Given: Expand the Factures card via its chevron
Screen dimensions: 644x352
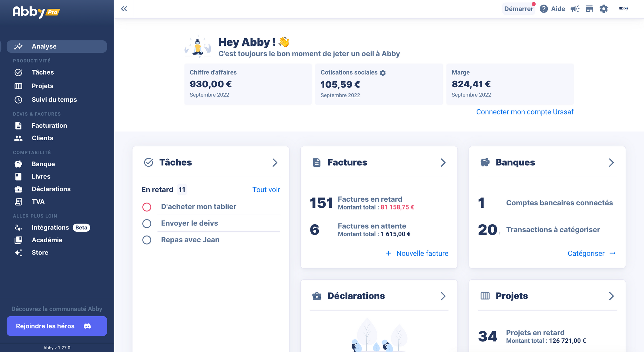Looking at the screenshot, I should click(443, 162).
